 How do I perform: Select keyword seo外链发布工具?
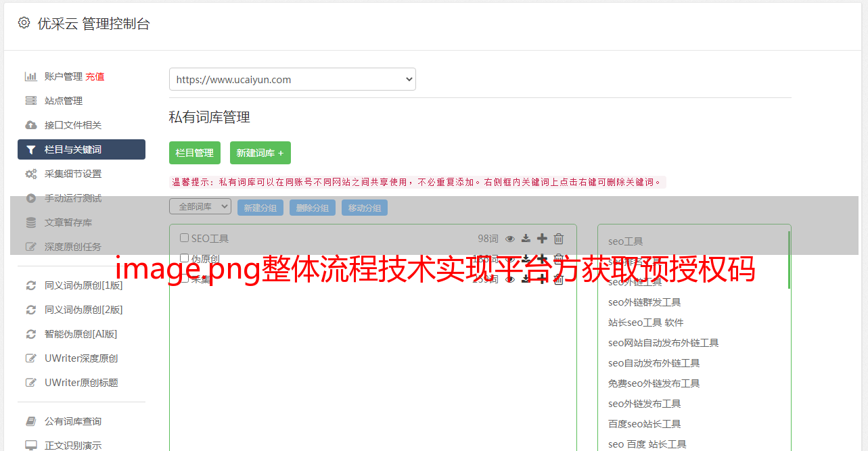pos(645,404)
